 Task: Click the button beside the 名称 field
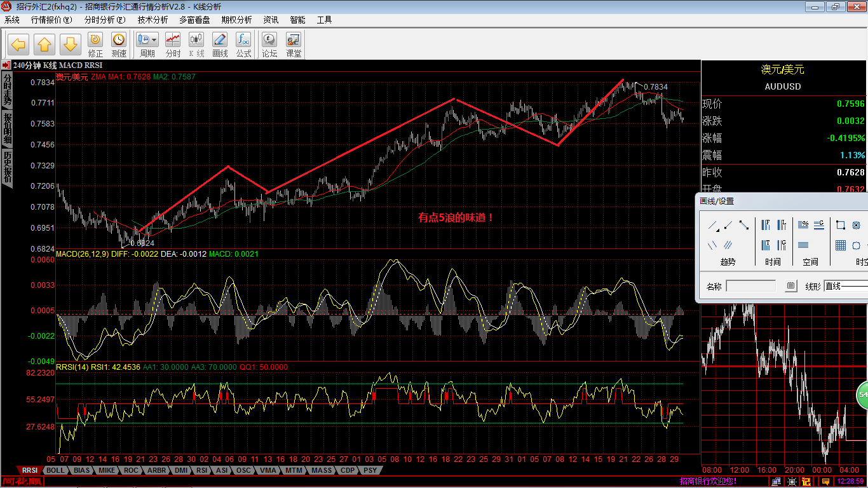click(790, 286)
